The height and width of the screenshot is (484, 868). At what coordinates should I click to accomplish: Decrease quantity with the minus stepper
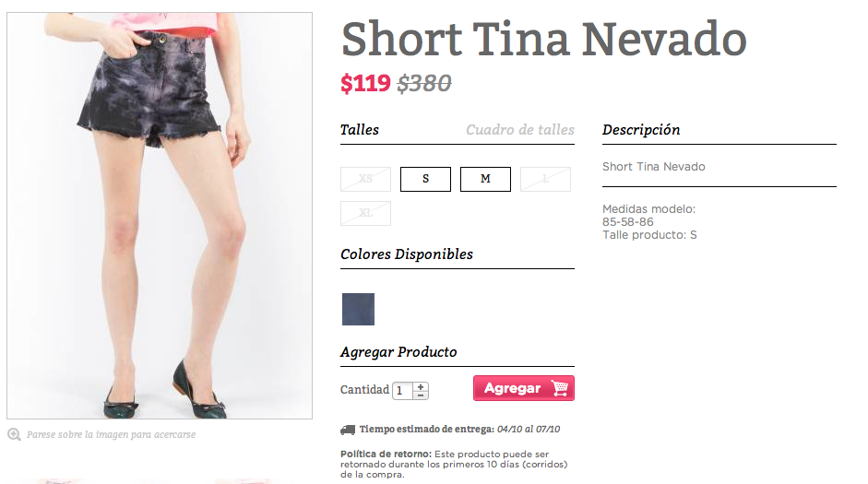421,395
